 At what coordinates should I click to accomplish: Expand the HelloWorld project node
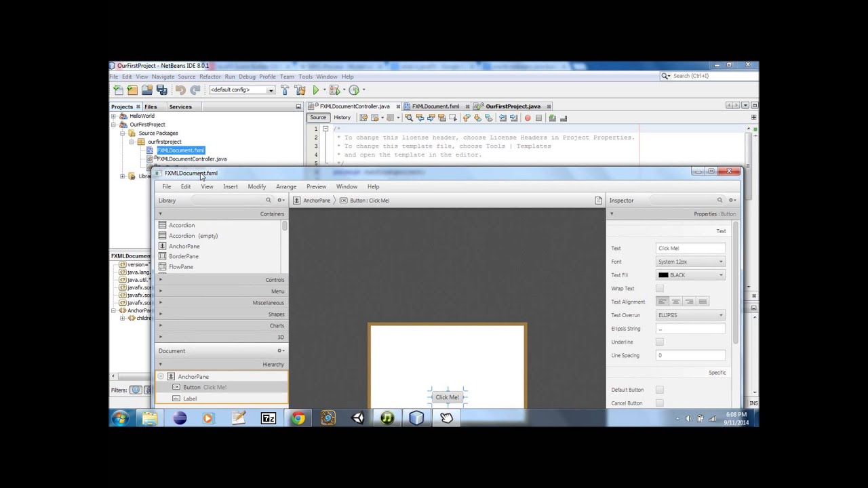click(114, 116)
